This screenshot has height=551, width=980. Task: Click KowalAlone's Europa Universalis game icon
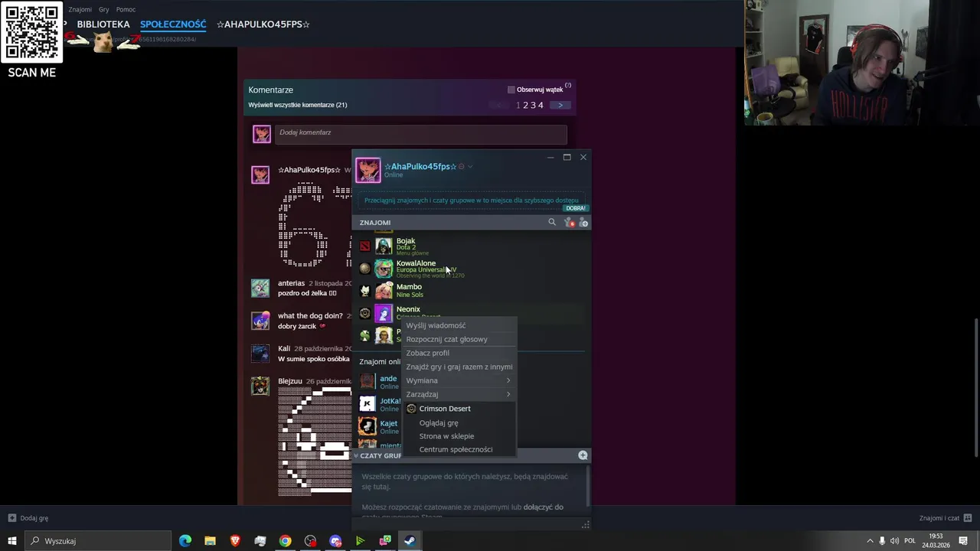[364, 269]
